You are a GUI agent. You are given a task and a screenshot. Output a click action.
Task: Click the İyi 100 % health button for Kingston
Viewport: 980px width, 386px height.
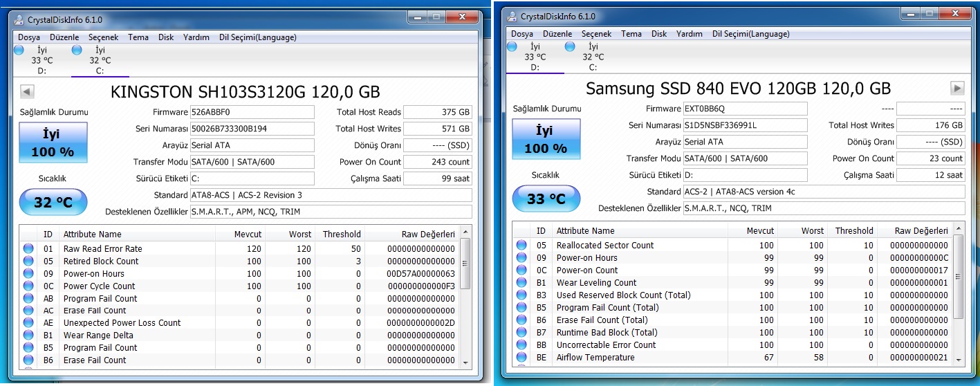click(53, 143)
